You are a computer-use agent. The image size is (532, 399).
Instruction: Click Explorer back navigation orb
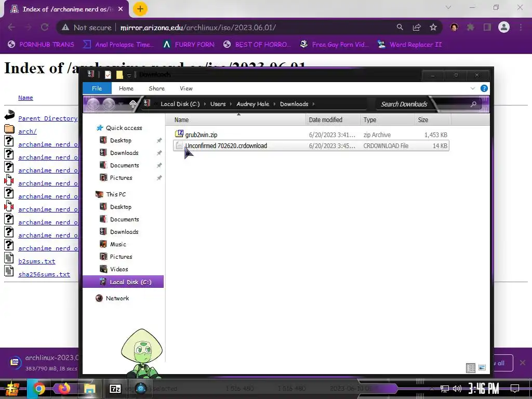tap(94, 104)
